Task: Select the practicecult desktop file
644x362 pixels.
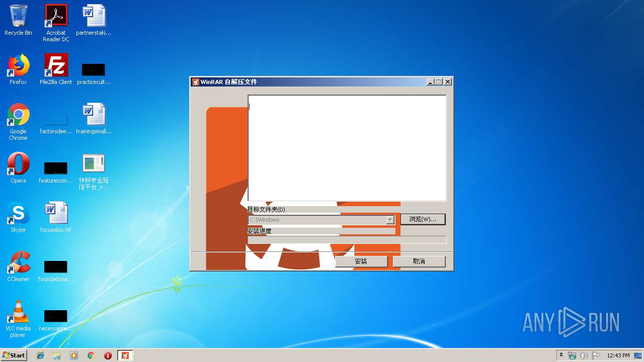Action: 94,73
